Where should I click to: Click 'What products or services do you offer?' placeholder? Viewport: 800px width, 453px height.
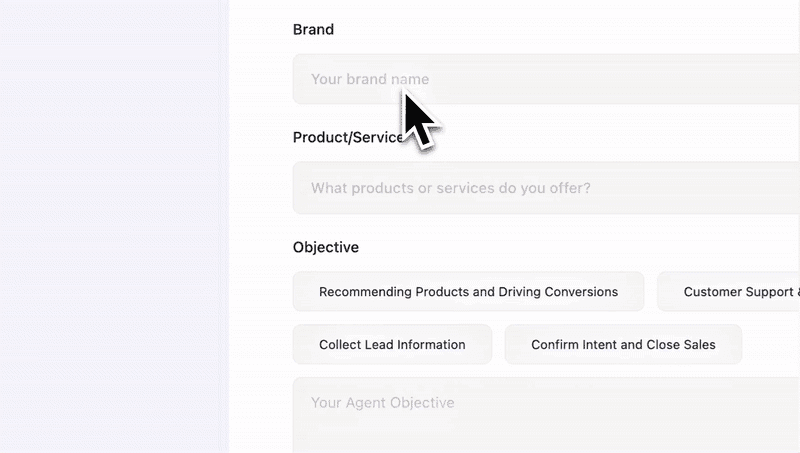451,188
